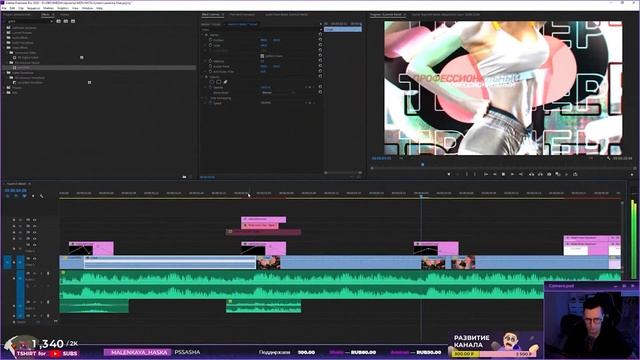
Task: Toggle the 32-bit Color effects filter icon
Action: coord(65,21)
